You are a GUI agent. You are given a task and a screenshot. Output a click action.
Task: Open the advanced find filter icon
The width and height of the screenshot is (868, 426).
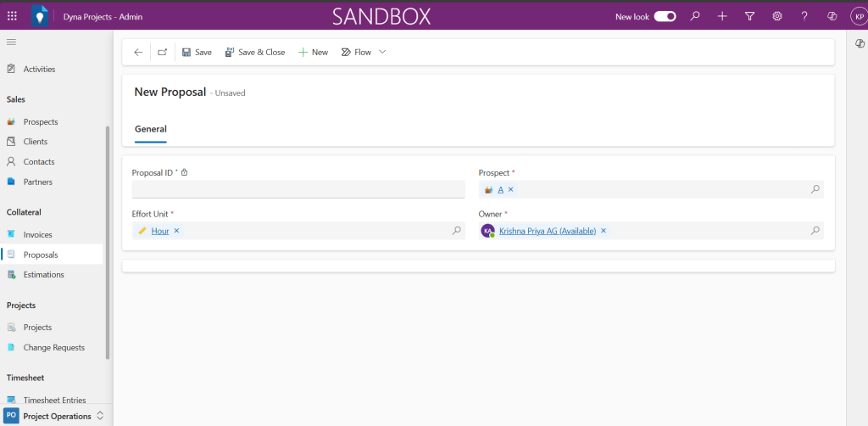click(x=749, y=16)
